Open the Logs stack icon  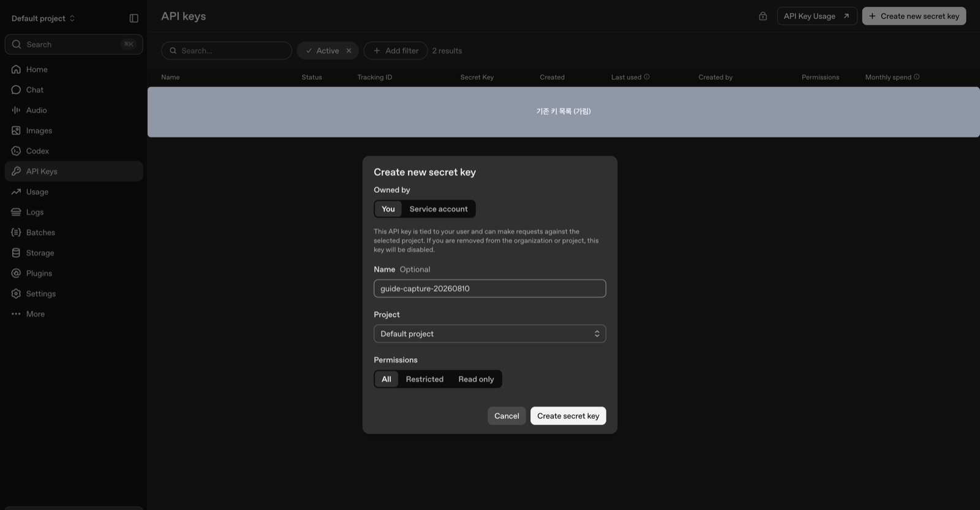[x=16, y=212]
